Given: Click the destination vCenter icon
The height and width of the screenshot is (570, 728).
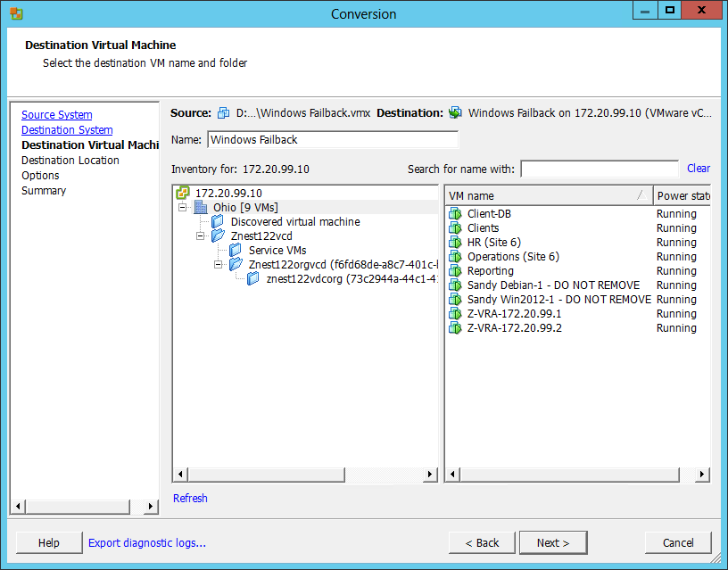Looking at the screenshot, I should [x=455, y=112].
